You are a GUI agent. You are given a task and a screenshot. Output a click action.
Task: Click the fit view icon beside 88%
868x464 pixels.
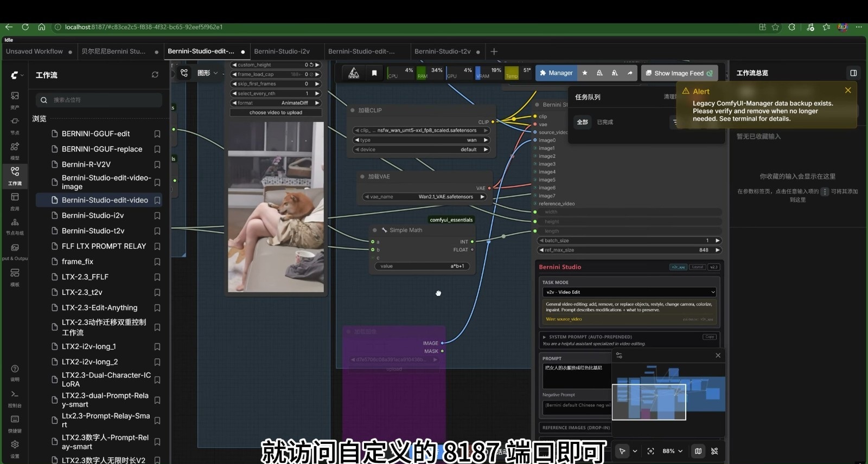coord(650,451)
